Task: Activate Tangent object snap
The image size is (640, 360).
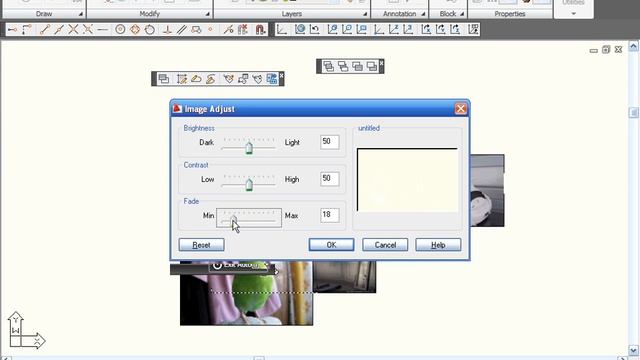Action: pyautogui.click(x=150, y=29)
